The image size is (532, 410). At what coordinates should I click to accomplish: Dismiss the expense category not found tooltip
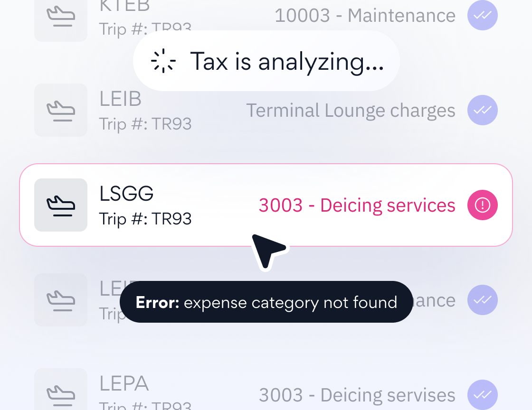(266, 302)
